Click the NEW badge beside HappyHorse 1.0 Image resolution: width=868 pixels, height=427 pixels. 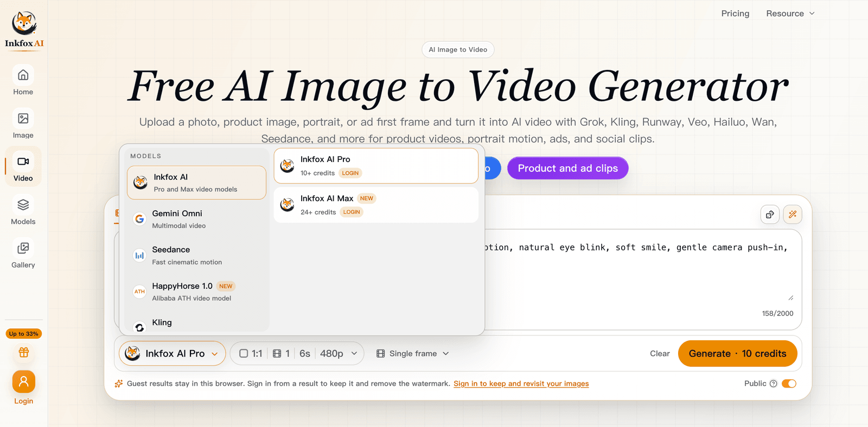pyautogui.click(x=226, y=286)
